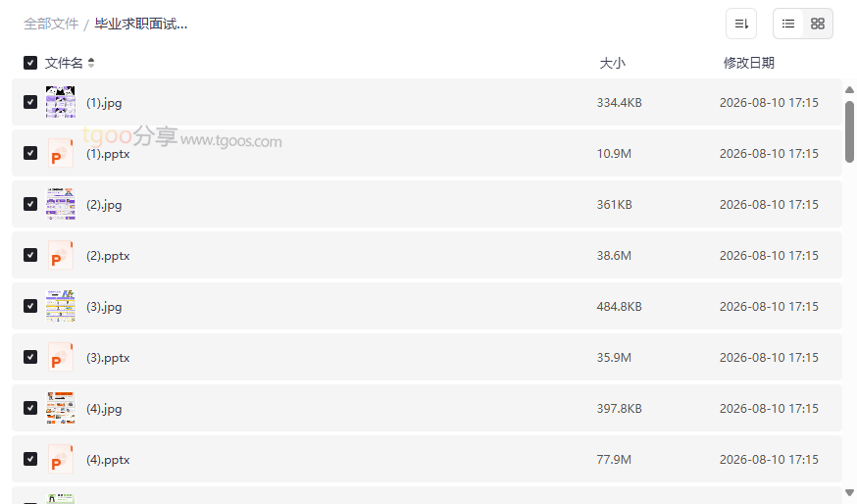The image size is (857, 504).
Task: Click the vertical scrollbar thumb
Action: click(849, 131)
